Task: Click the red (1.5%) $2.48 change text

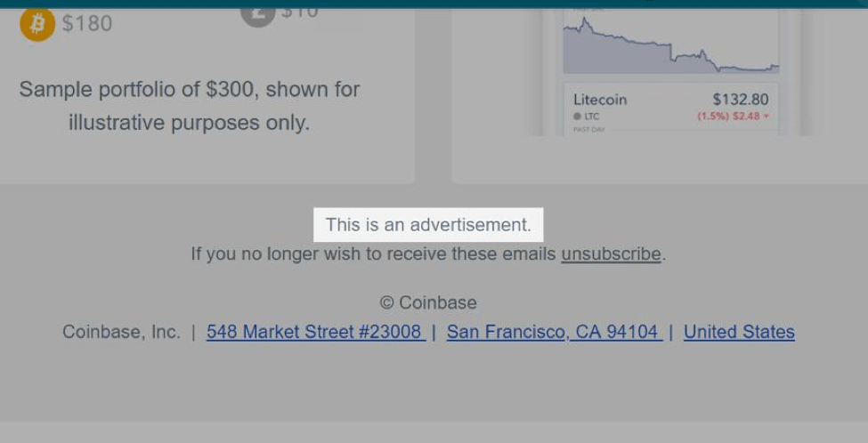Action: pos(728,117)
